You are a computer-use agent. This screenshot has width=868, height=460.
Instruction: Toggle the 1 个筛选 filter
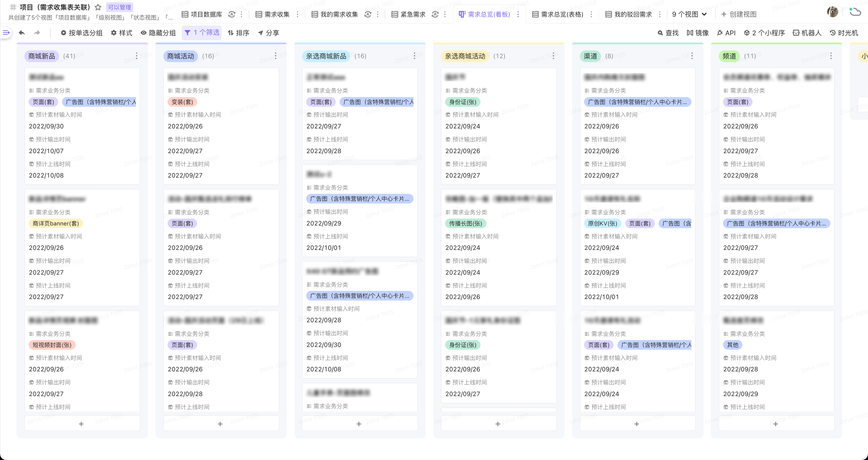(x=202, y=33)
